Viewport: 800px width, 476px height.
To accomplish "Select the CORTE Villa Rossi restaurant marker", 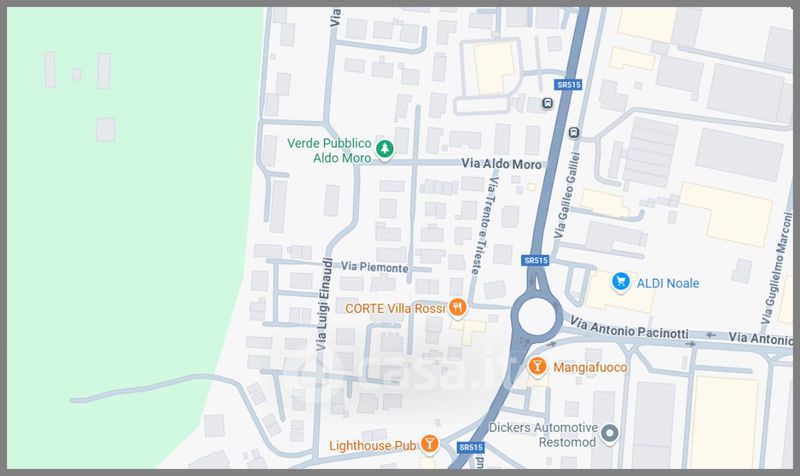I will pos(458,308).
